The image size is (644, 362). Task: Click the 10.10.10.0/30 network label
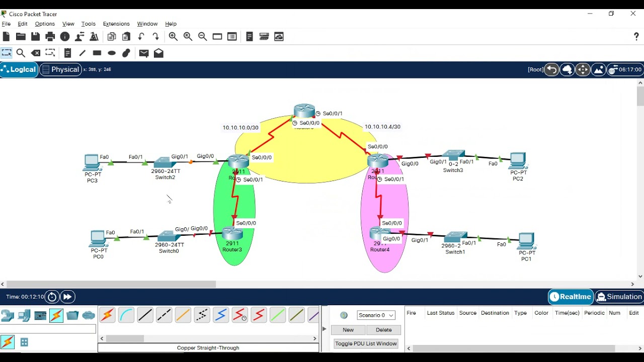coord(240,128)
